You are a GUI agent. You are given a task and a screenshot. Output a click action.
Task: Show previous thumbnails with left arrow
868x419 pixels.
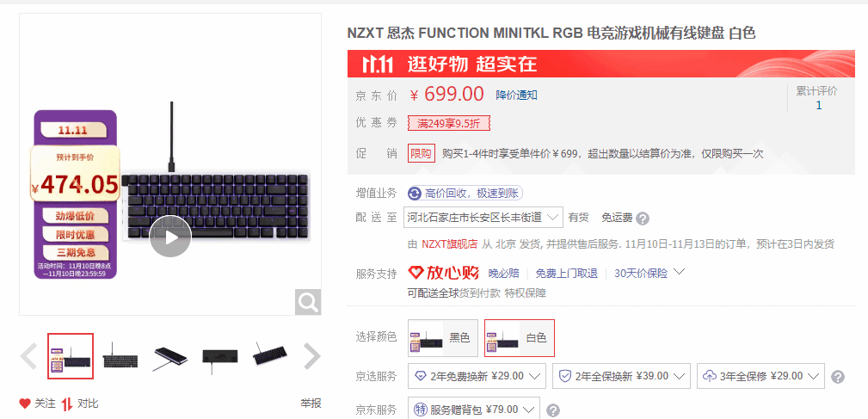pyautogui.click(x=28, y=356)
